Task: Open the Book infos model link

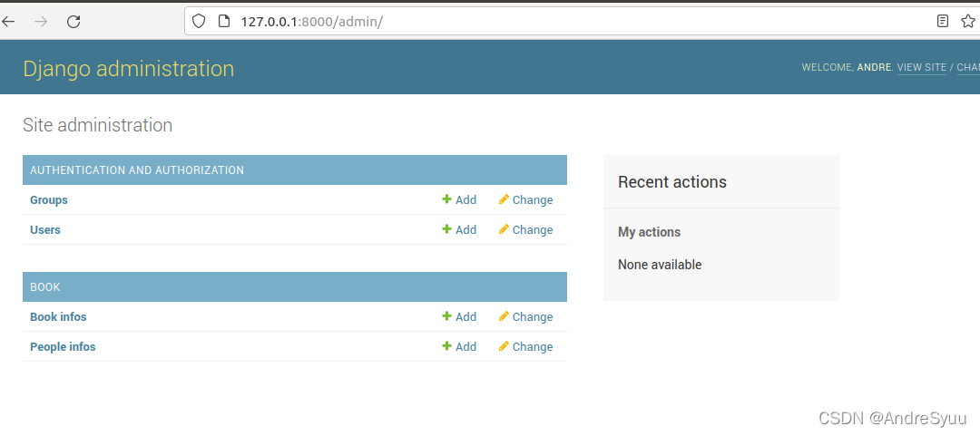Action: click(x=58, y=316)
